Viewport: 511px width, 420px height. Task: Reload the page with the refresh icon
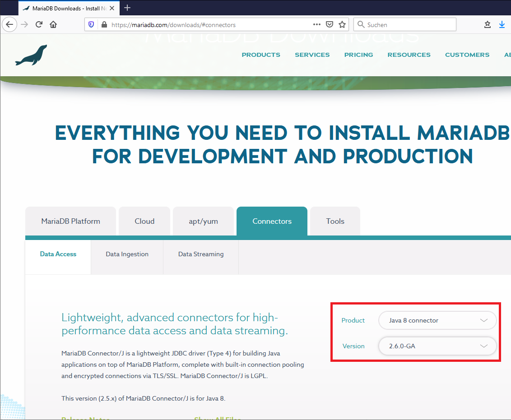[x=39, y=25]
